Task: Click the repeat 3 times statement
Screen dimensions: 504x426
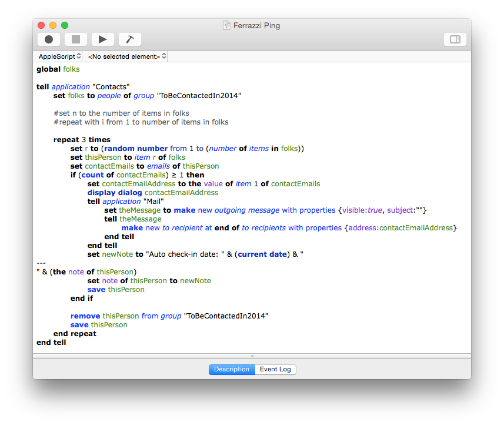Action: [x=81, y=140]
